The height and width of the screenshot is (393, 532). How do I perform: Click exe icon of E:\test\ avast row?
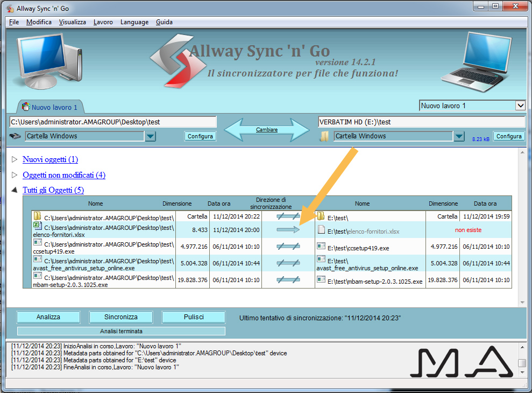(321, 259)
